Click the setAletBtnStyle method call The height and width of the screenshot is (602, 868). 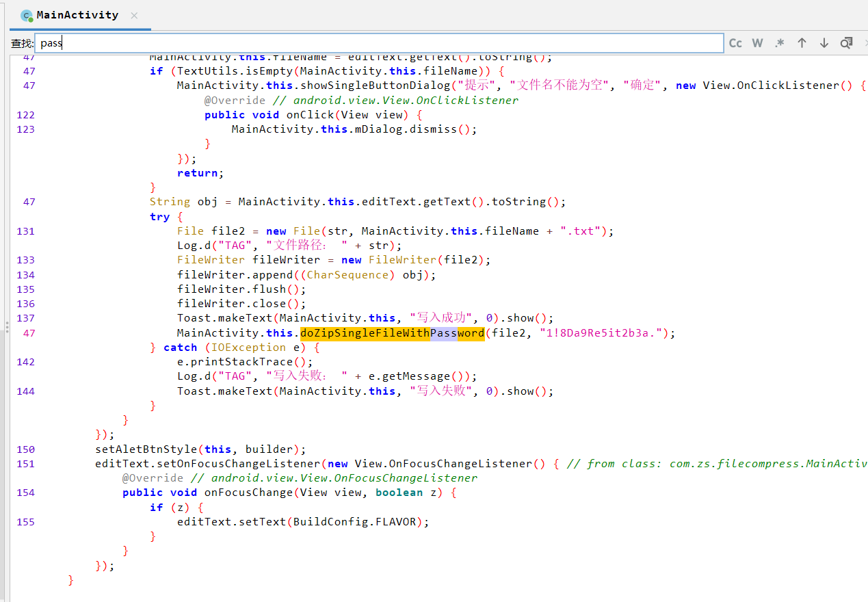[146, 449]
